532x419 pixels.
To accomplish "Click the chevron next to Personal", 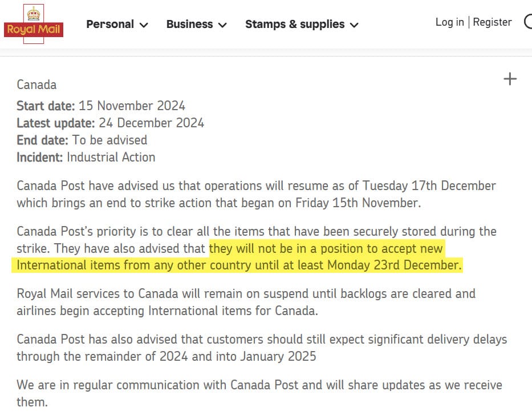I will [x=144, y=25].
